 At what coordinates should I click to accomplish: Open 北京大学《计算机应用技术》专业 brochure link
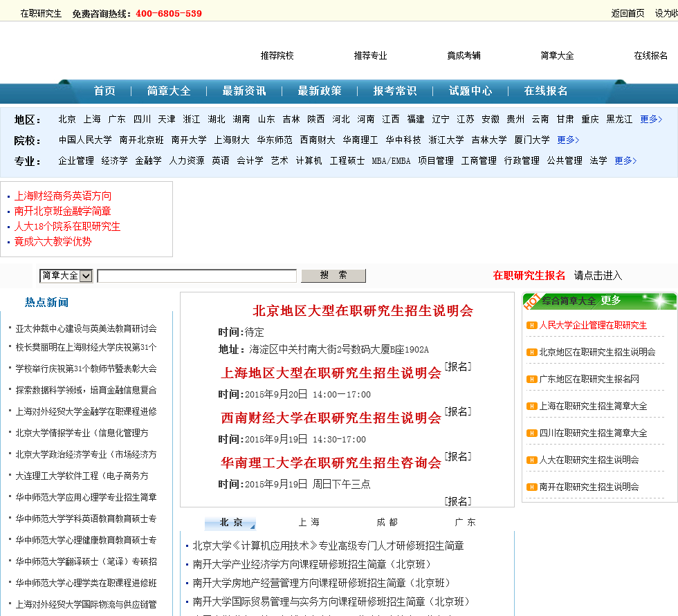tap(328, 546)
